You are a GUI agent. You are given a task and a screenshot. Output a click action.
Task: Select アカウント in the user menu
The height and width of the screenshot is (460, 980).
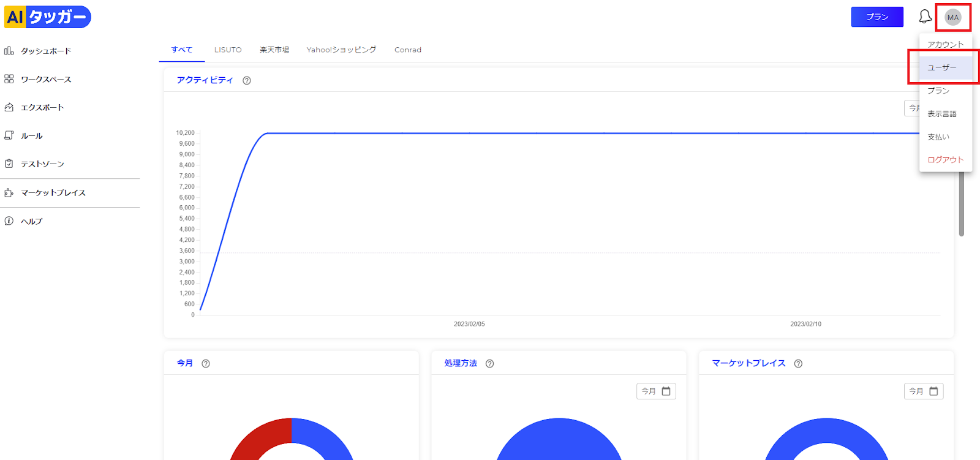tap(946, 44)
